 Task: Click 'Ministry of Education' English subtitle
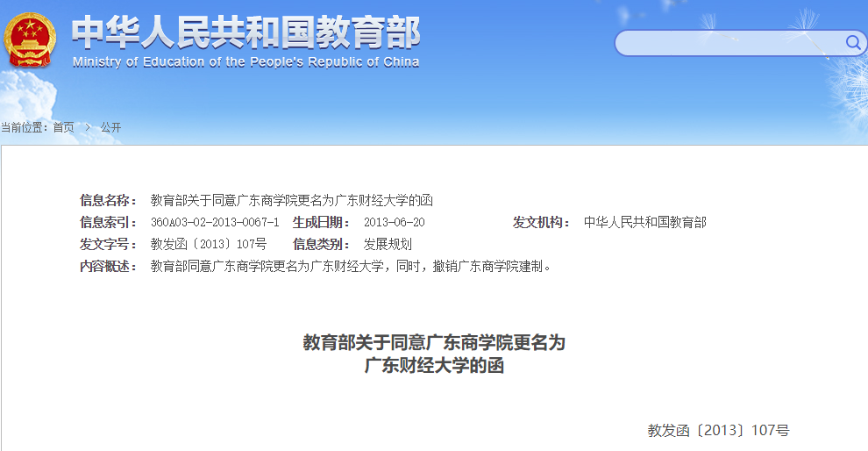(245, 62)
